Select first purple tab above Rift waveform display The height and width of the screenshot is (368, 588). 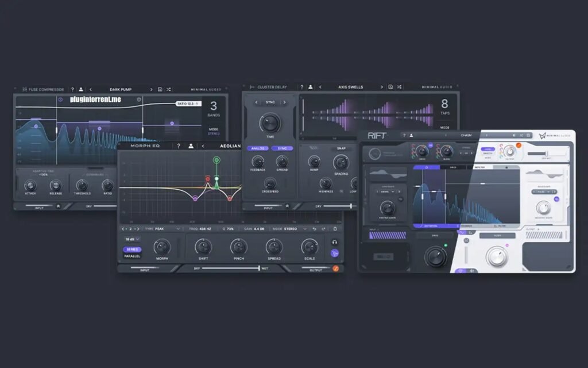coord(427,167)
